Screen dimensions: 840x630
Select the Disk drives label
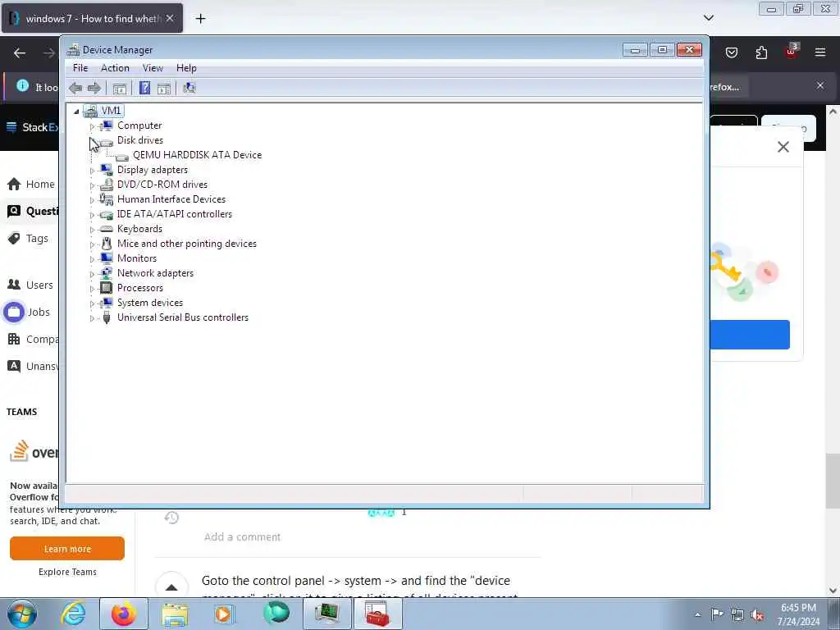click(x=140, y=139)
